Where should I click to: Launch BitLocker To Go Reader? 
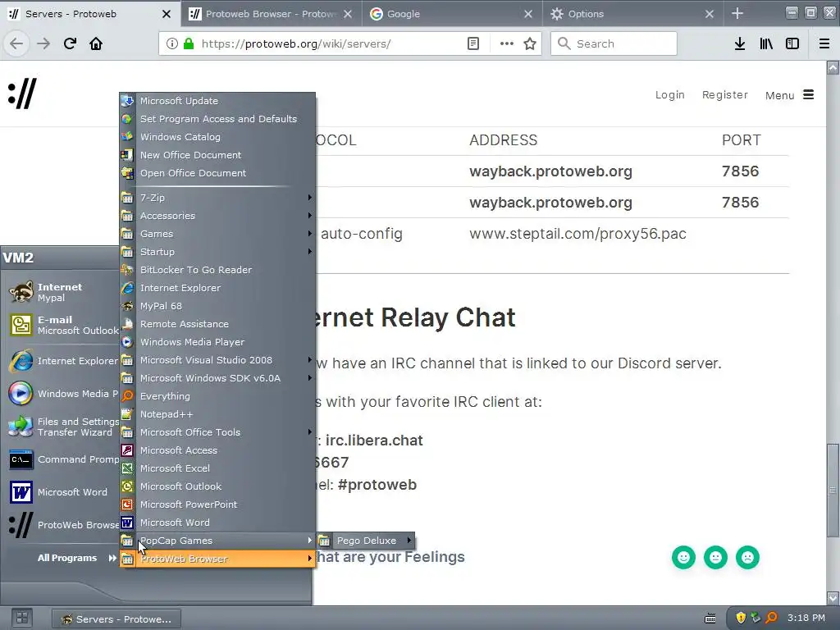[x=217, y=269]
